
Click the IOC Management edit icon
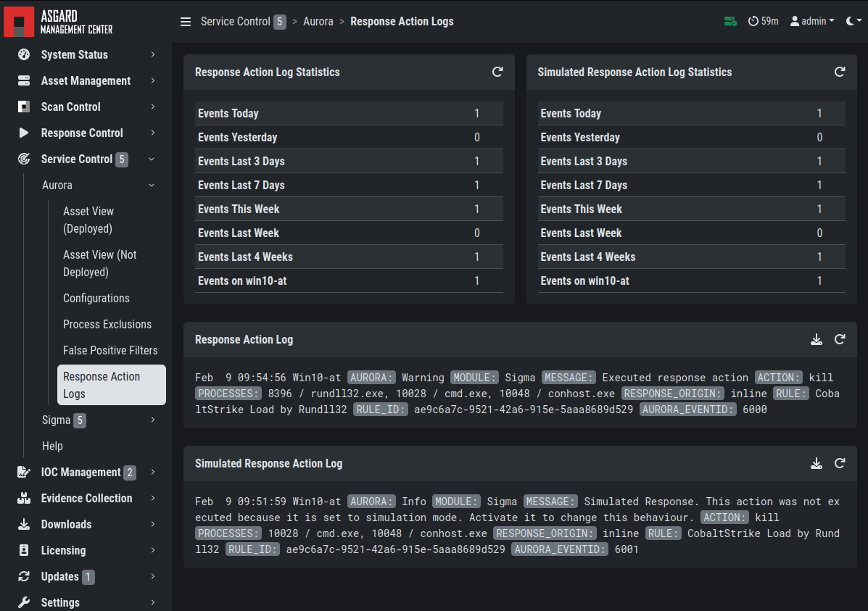24,472
